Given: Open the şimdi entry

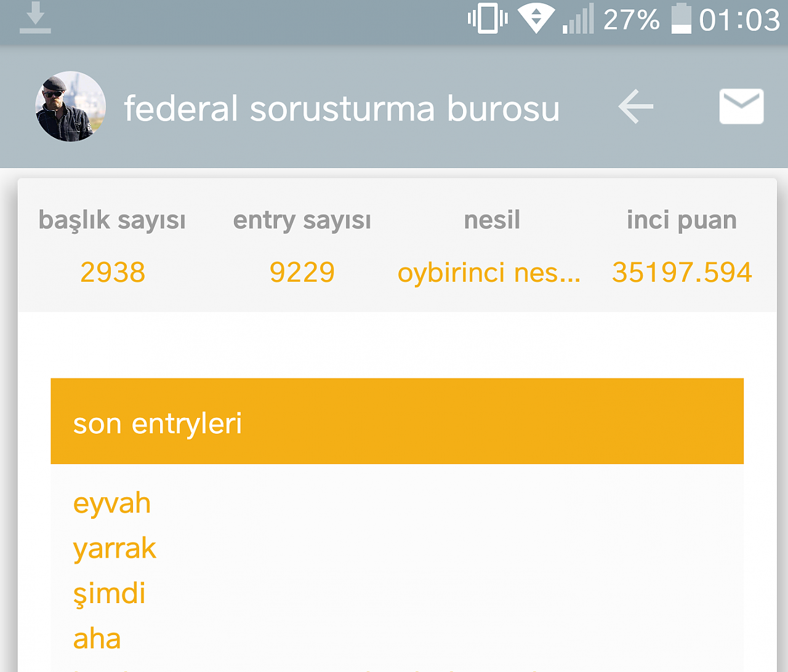Looking at the screenshot, I should pos(109,594).
